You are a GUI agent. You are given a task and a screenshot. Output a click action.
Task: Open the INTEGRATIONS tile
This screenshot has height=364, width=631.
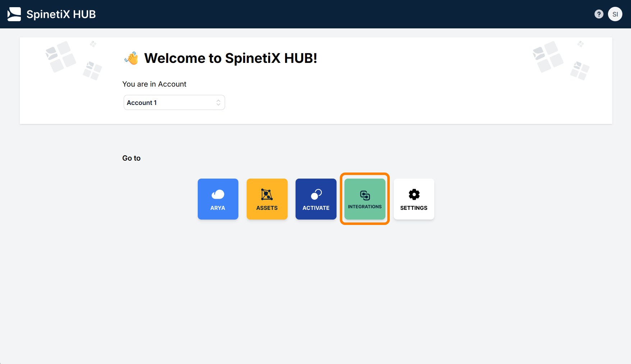[365, 199]
